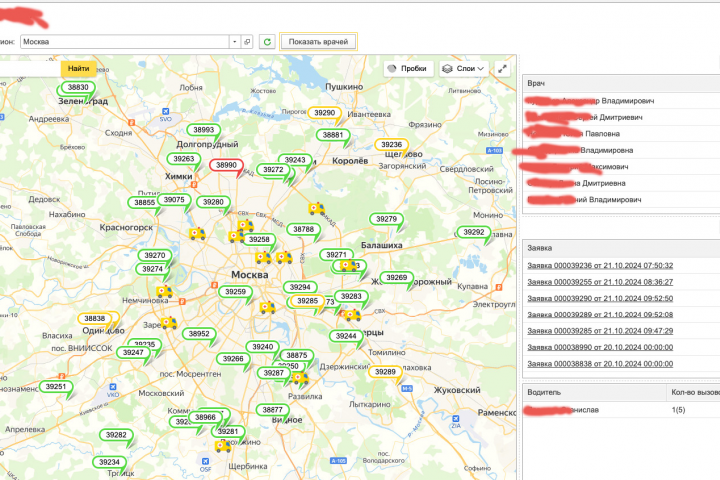Select map marker 39270
The height and width of the screenshot is (480, 720).
[155, 255]
